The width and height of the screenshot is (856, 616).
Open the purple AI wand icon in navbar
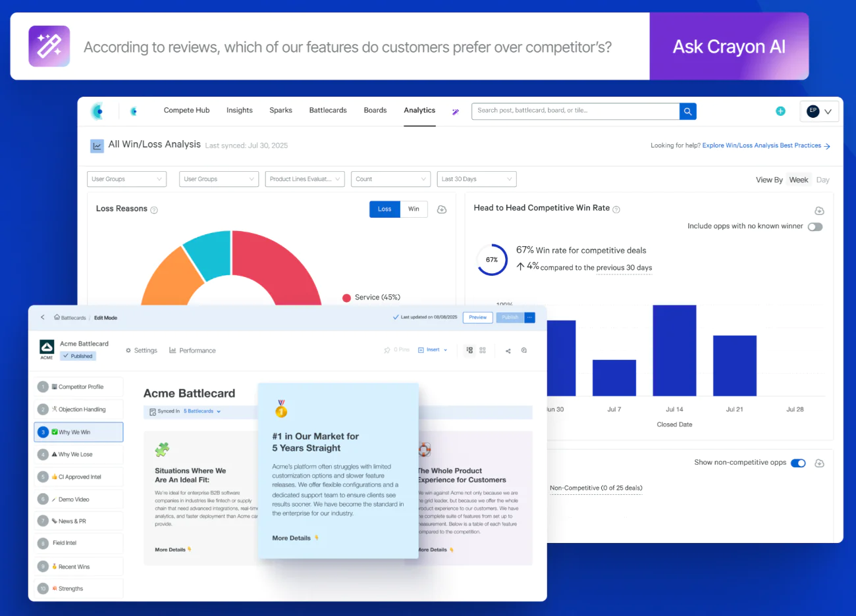click(455, 112)
